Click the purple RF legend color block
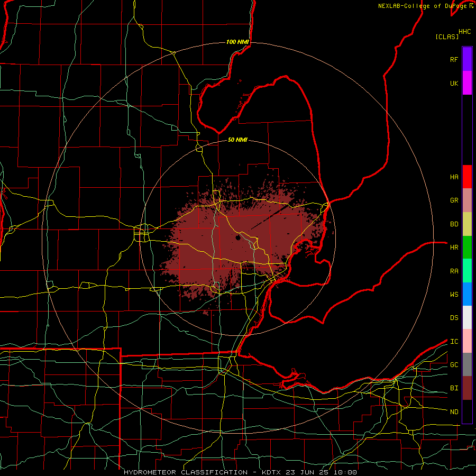Viewport: 476px width, 476px height. pos(467,59)
